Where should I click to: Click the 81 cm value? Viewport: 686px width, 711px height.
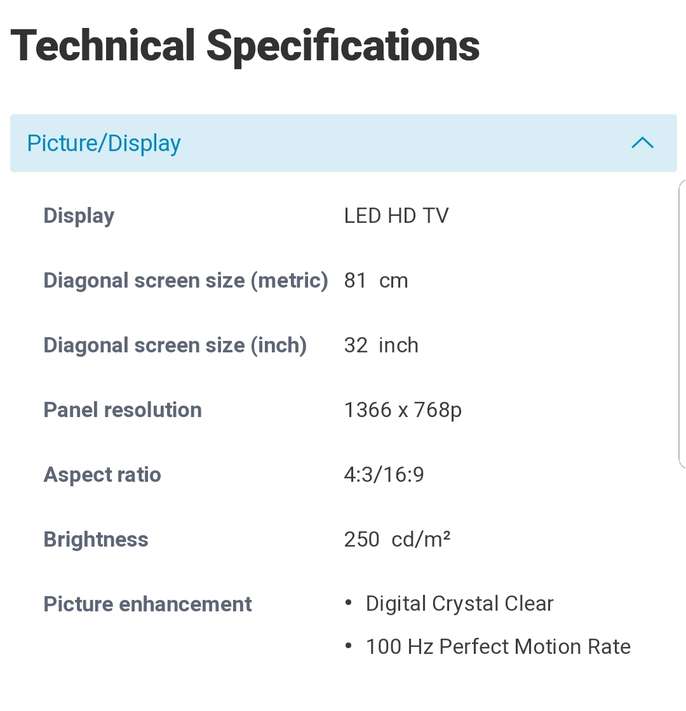[x=376, y=281]
